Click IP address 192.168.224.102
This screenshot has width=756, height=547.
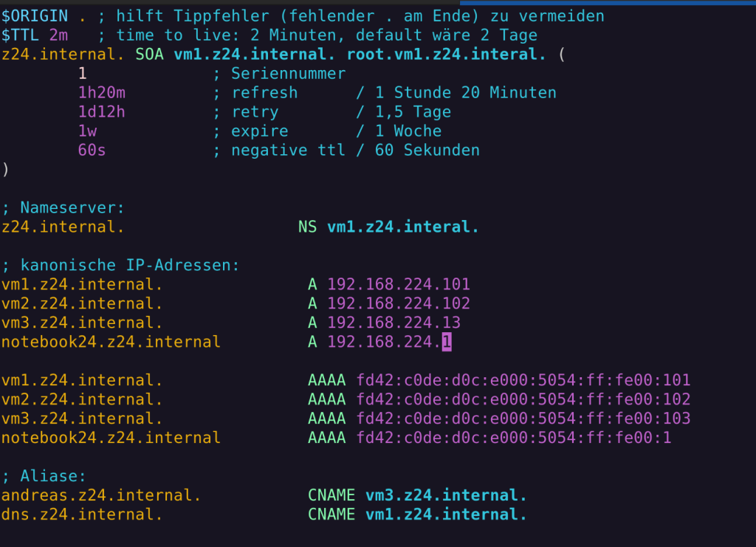399,303
